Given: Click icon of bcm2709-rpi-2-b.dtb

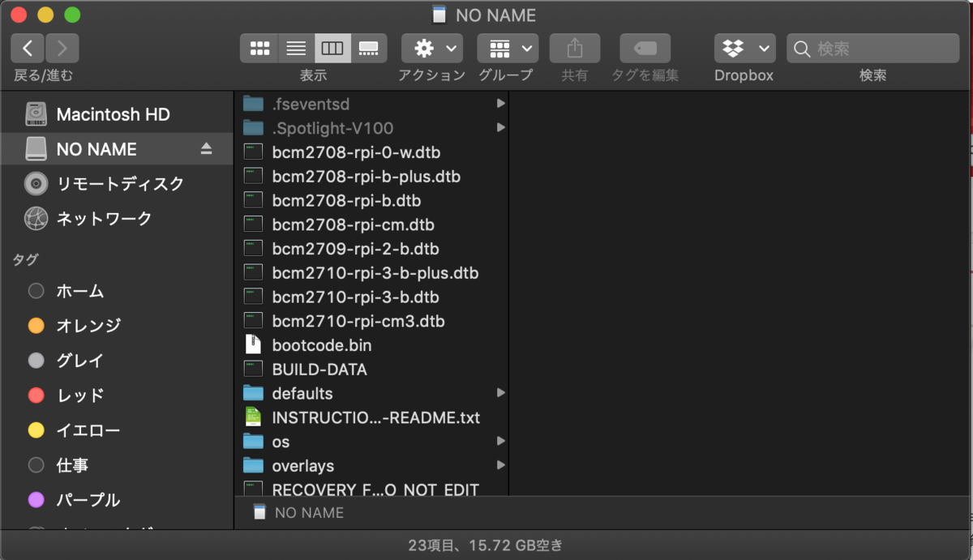Looking at the screenshot, I should [x=254, y=248].
